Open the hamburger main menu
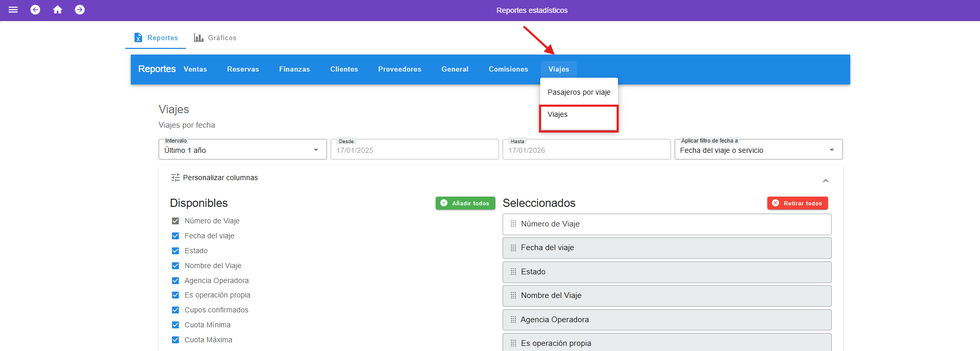The width and height of the screenshot is (980, 351). (x=13, y=10)
